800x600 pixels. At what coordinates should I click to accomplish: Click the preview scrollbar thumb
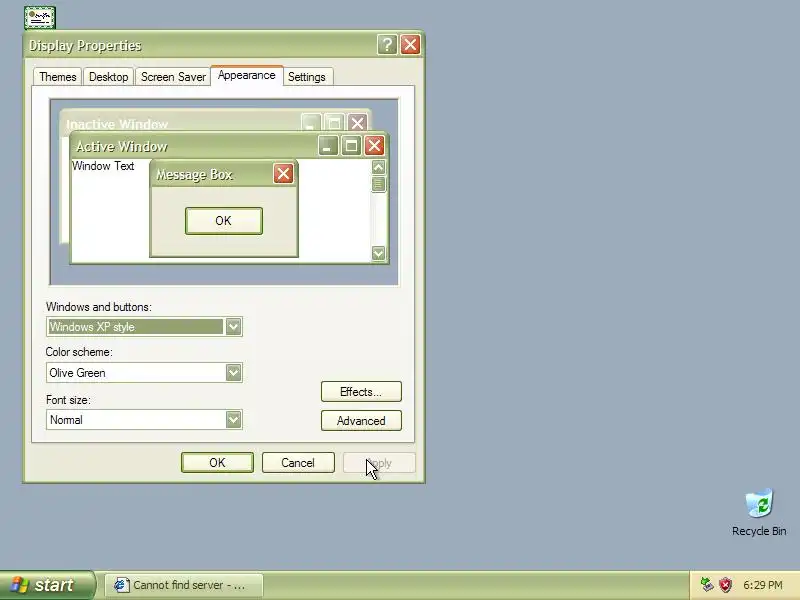[x=379, y=184]
